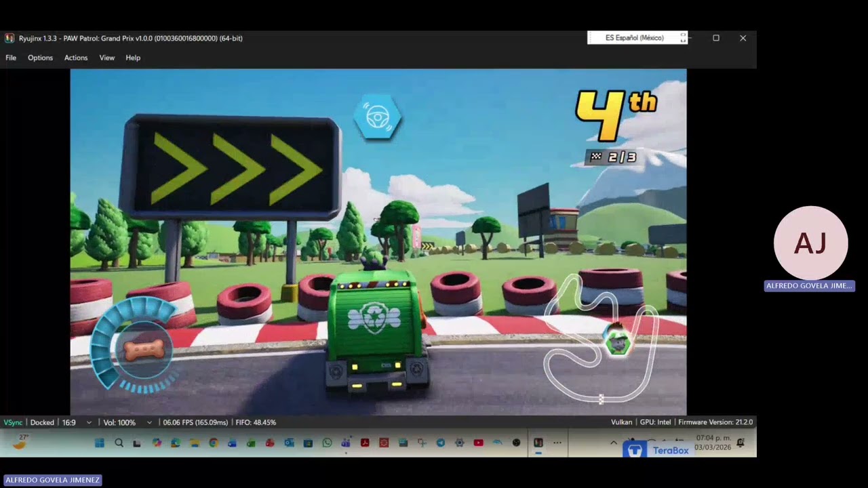Image resolution: width=868 pixels, height=488 pixels.
Task: Toggle the Docked mode indicator
Action: (x=42, y=422)
